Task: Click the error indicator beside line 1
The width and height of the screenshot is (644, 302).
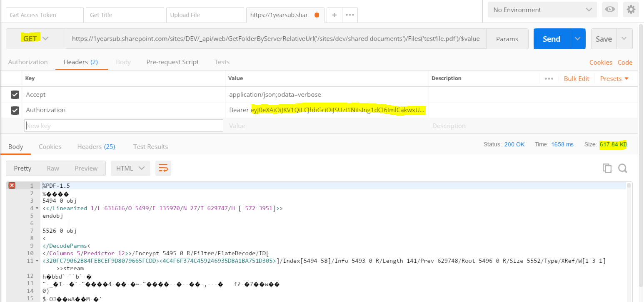Action: 11,185
